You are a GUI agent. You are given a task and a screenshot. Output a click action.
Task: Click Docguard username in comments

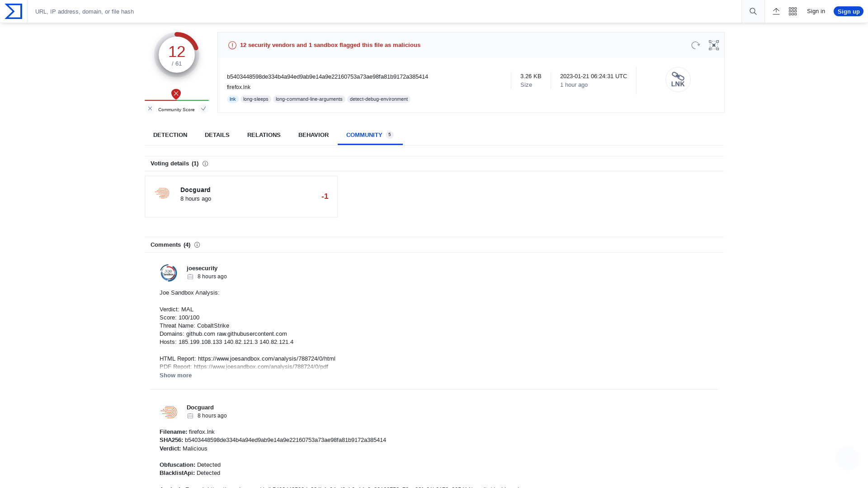(x=200, y=408)
